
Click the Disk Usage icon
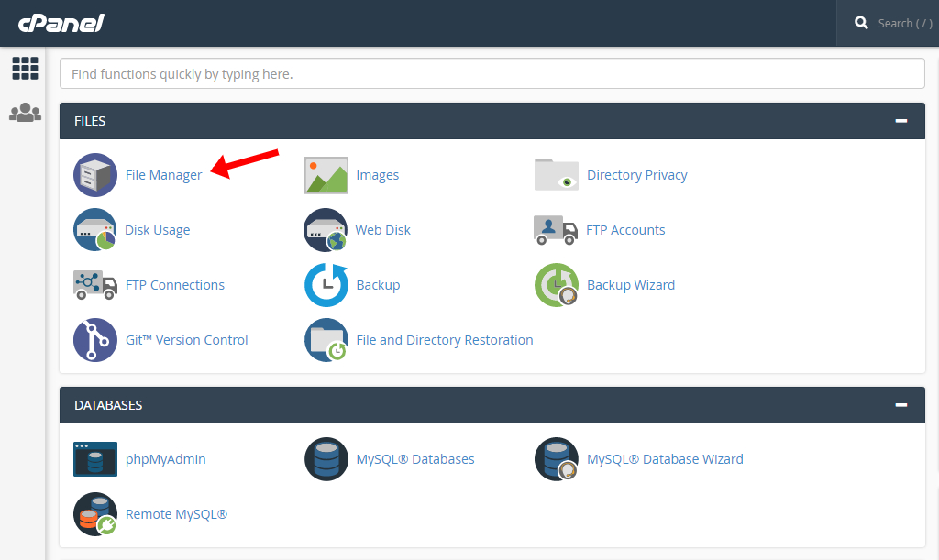click(x=95, y=230)
